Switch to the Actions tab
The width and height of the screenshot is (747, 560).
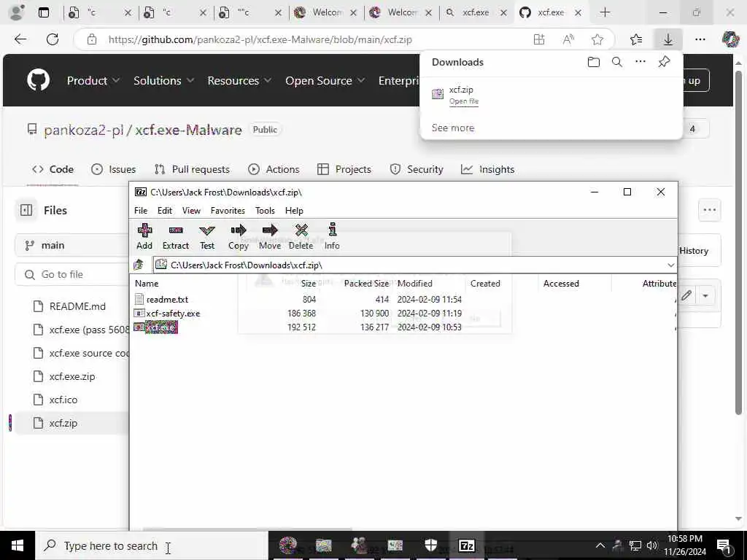point(274,169)
